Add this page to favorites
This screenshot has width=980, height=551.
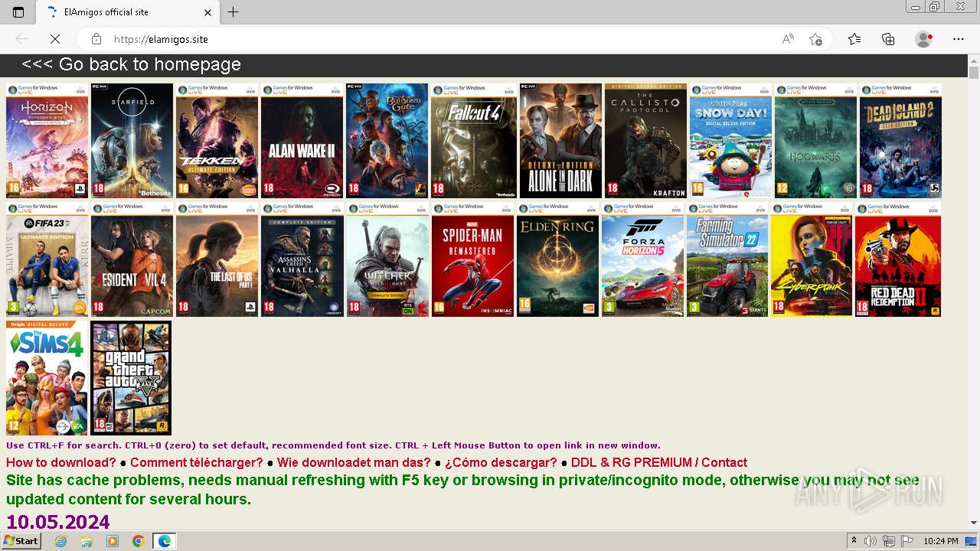[x=816, y=39]
